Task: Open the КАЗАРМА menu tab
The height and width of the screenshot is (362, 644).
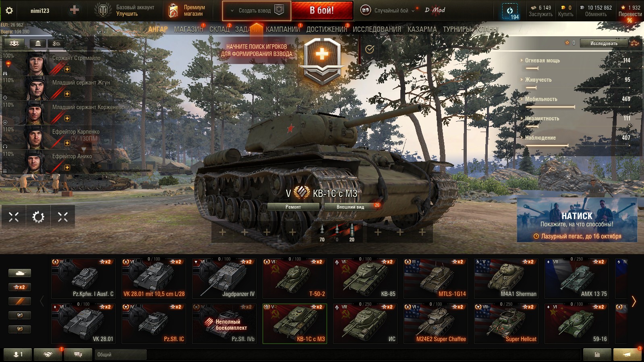Action: pos(422,29)
